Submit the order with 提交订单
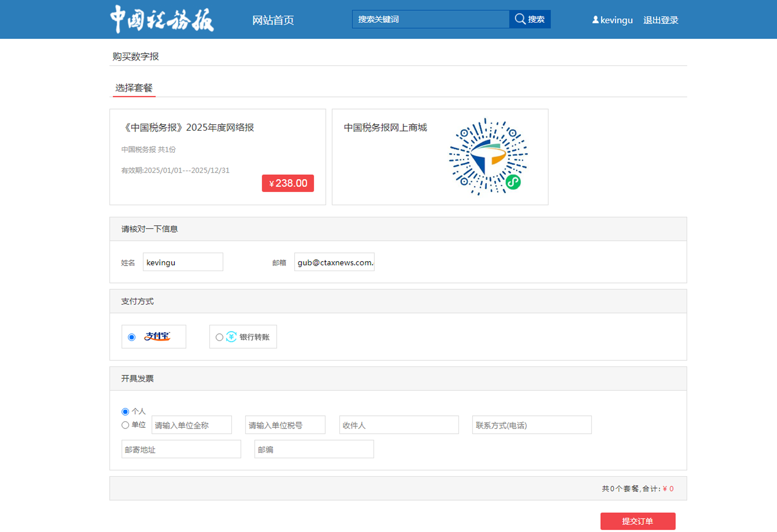Screen dimensions: 777x532 tap(638, 521)
